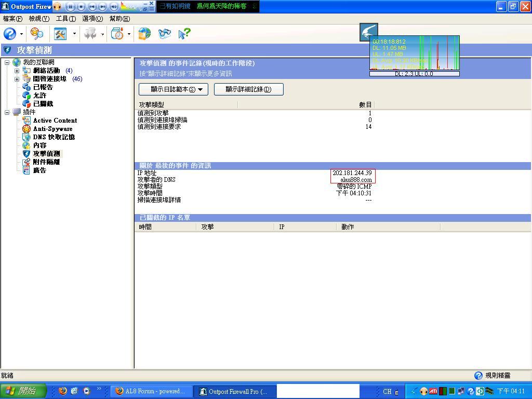Select the 偵測到攻擊 row
The image size is (532, 399).
[255, 113]
